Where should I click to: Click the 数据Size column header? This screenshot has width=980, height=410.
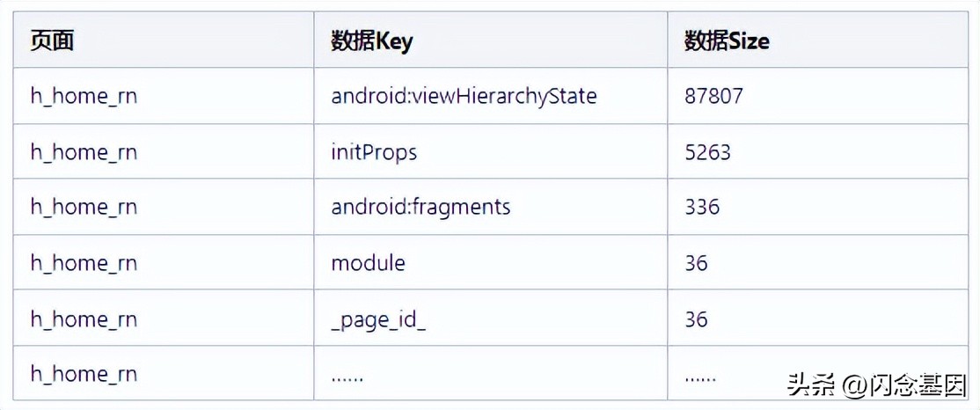(x=727, y=41)
